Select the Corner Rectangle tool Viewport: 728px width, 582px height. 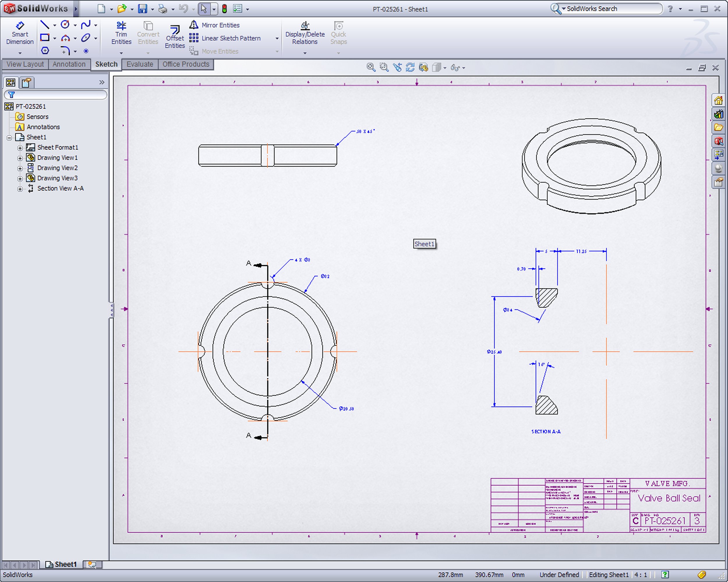click(x=45, y=38)
